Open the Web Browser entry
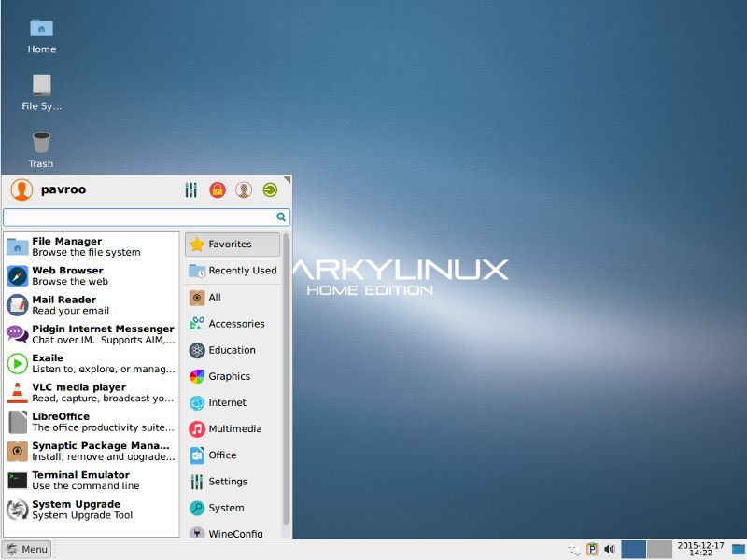 [x=91, y=275]
